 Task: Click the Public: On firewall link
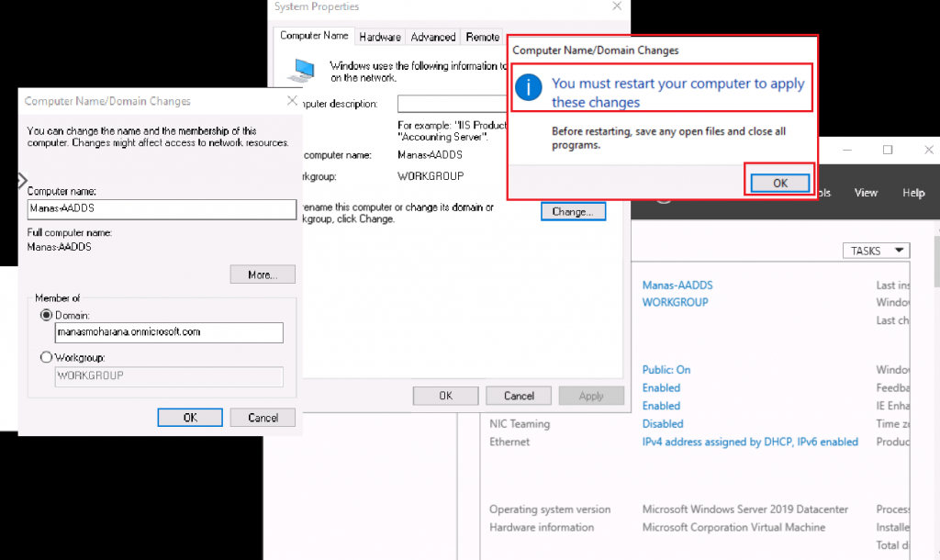[x=666, y=370]
